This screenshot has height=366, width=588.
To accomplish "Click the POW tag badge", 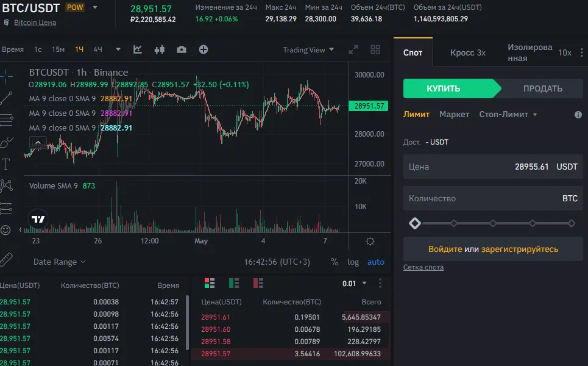I will (x=75, y=7).
